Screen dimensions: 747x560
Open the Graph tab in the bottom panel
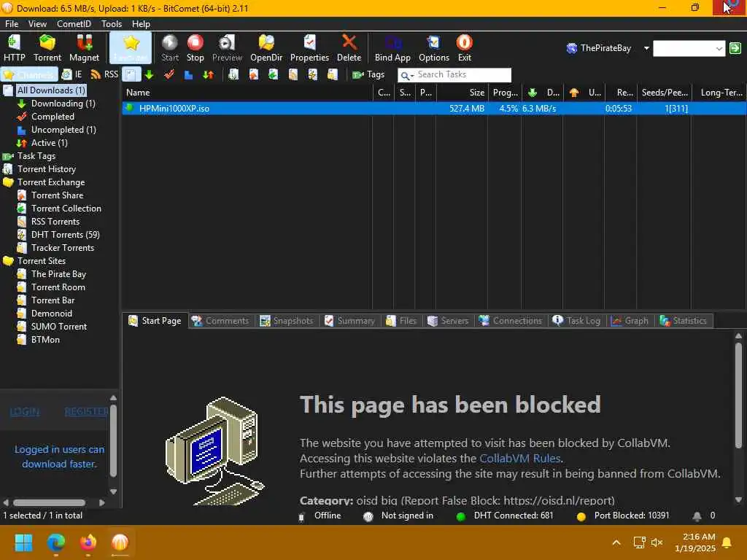[x=630, y=321]
